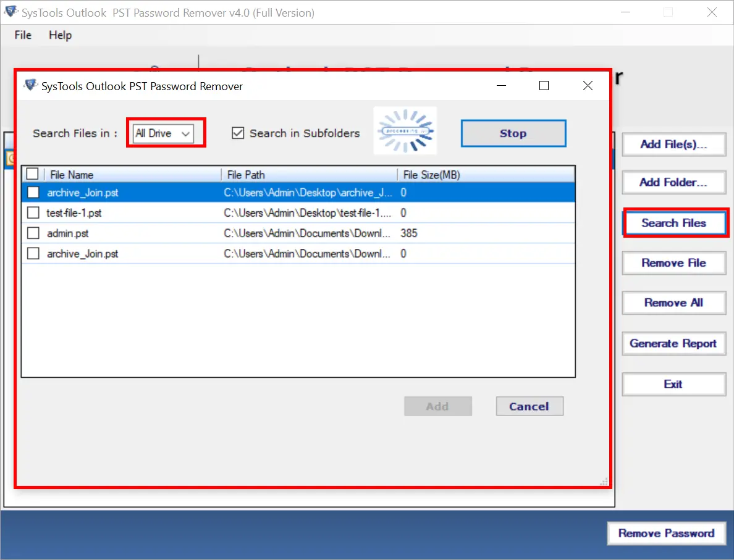Viewport: 734px width, 560px height.
Task: Click Add File(s) in main window
Action: [x=673, y=144]
